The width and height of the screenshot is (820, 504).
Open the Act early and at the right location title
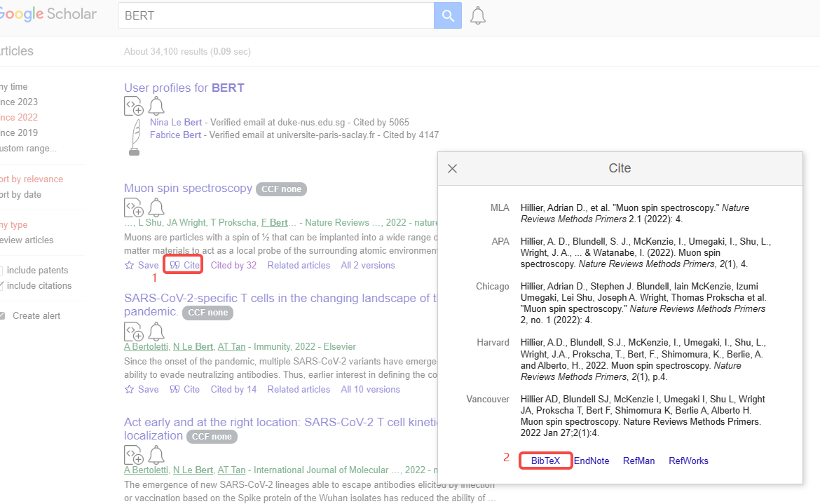[x=280, y=429]
